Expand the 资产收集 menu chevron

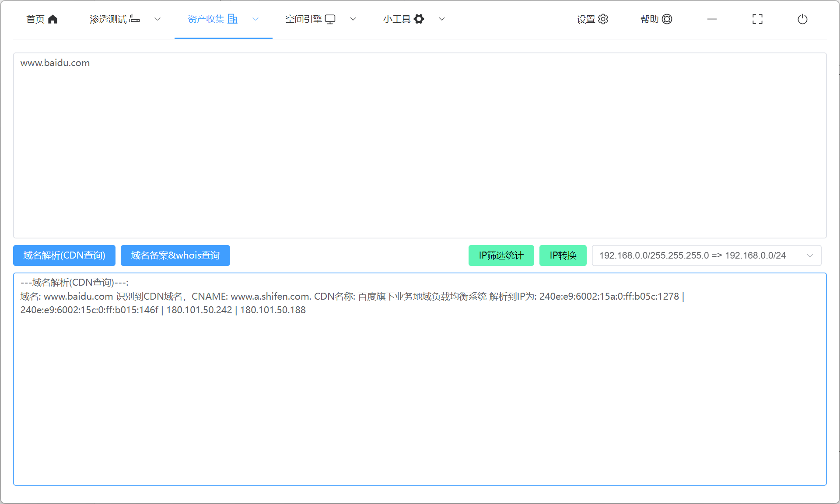255,19
